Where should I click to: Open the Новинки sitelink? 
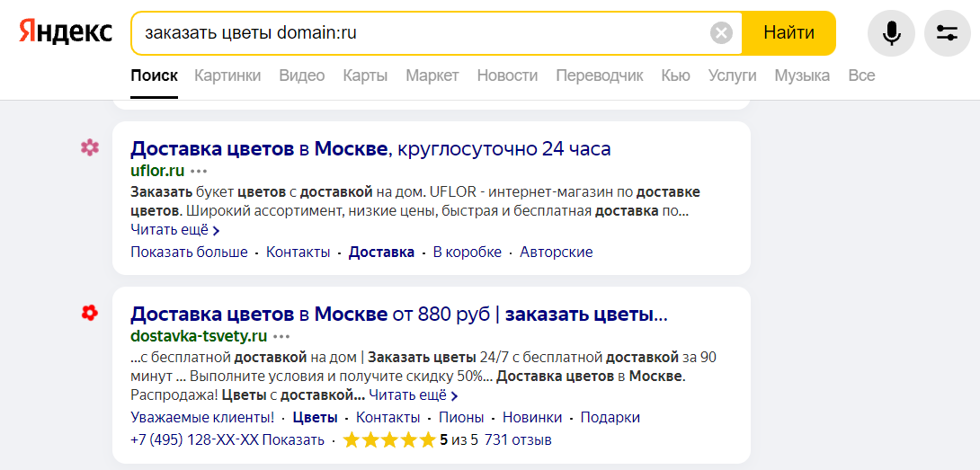pos(532,418)
